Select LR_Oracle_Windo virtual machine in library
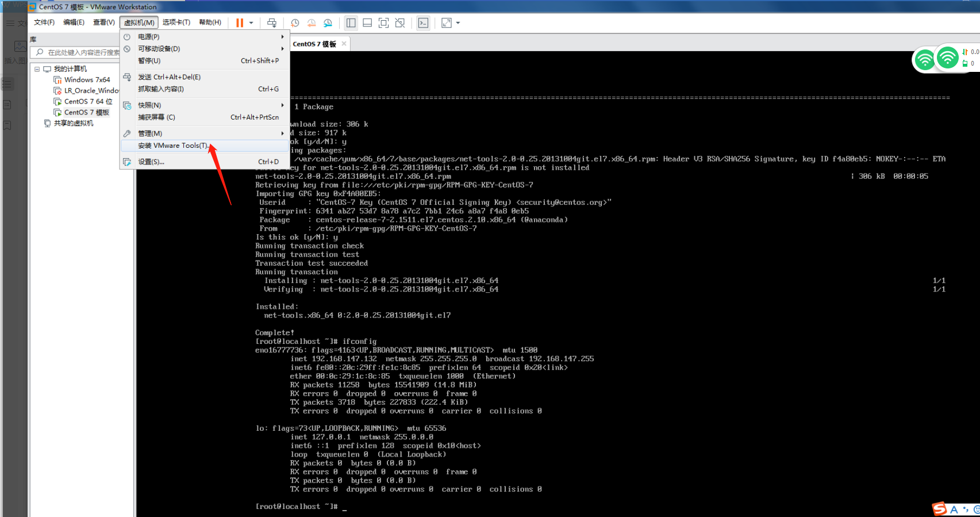 click(91, 91)
